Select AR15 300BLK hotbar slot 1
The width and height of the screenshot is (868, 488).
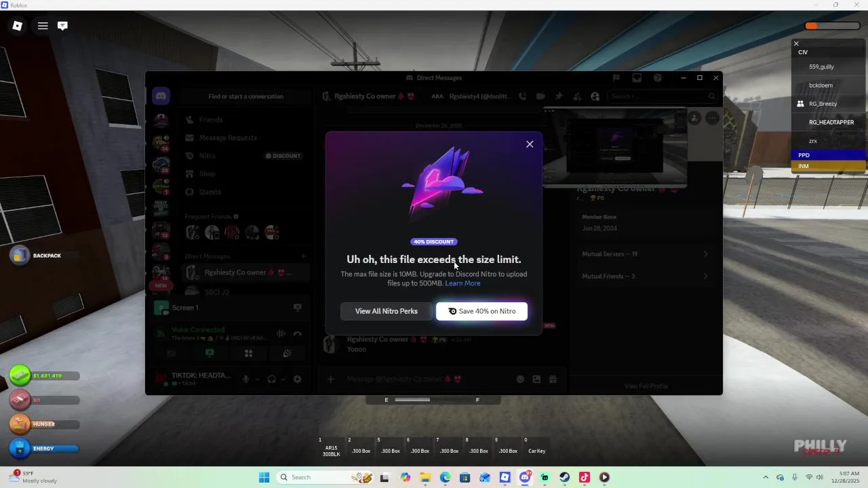331,447
